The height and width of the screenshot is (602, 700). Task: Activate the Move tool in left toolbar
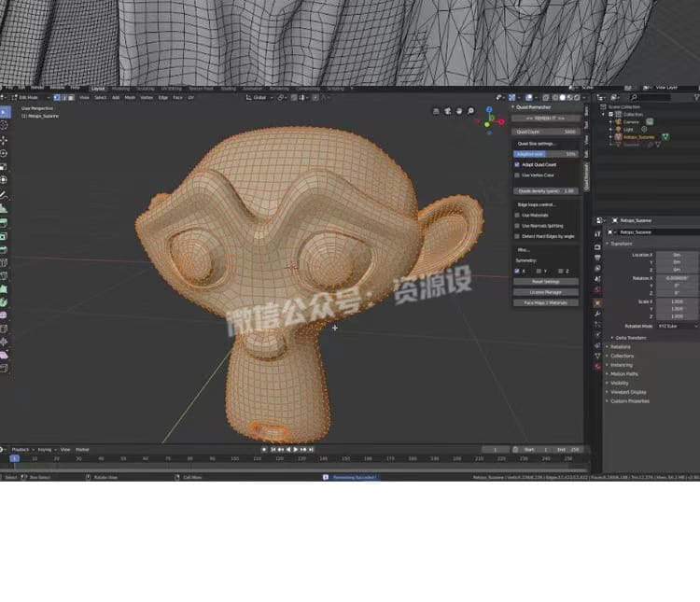pyautogui.click(x=4, y=140)
